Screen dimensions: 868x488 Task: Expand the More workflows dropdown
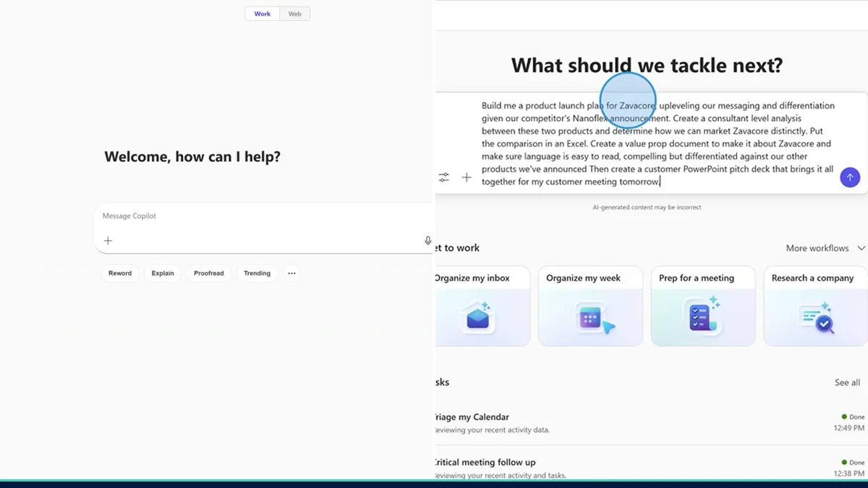point(825,248)
